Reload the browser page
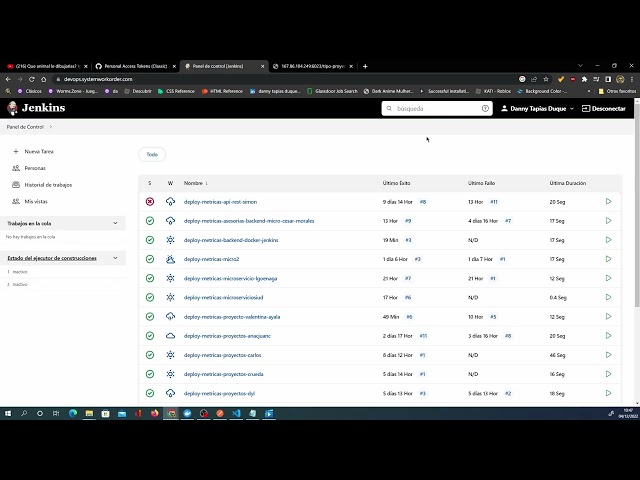This screenshot has height=480, width=640. pyautogui.click(x=32, y=79)
